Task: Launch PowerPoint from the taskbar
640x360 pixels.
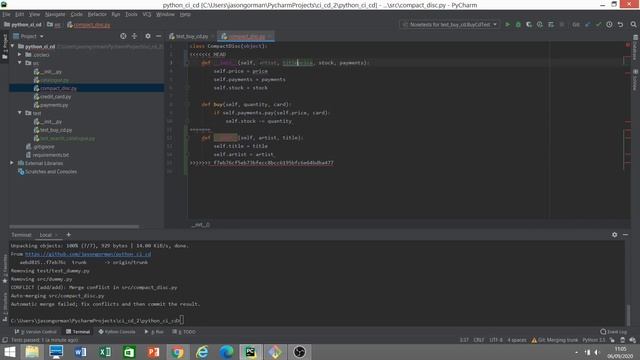Action: coord(153,352)
